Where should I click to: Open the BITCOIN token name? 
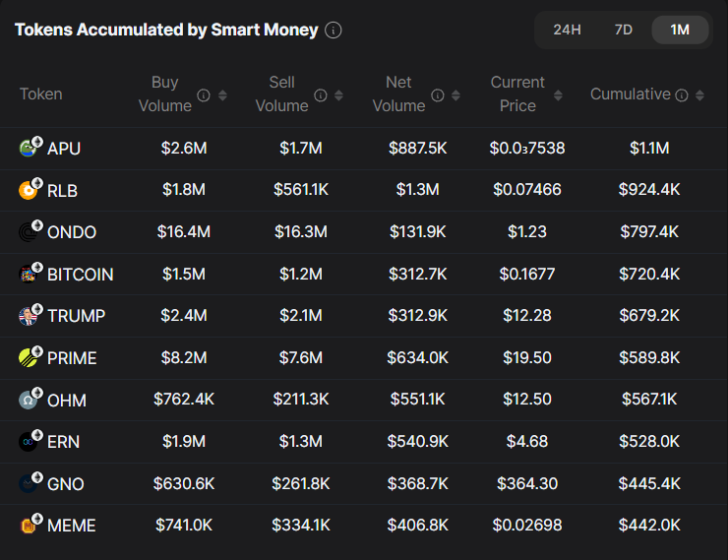[81, 275]
